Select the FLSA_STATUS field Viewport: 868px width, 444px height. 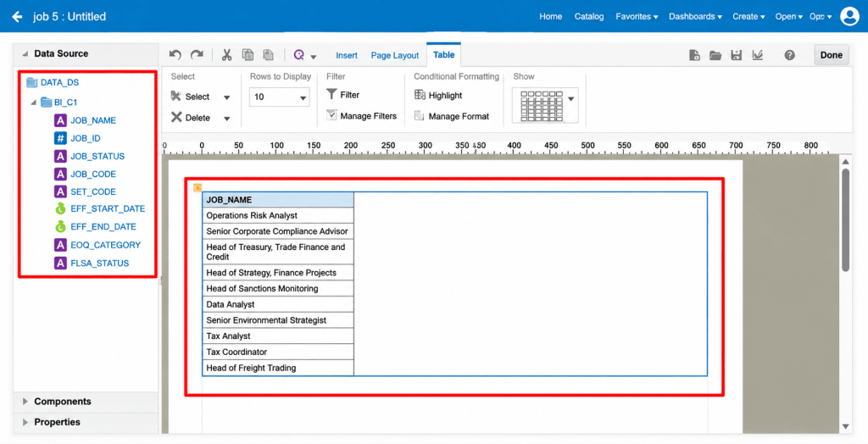tap(100, 263)
